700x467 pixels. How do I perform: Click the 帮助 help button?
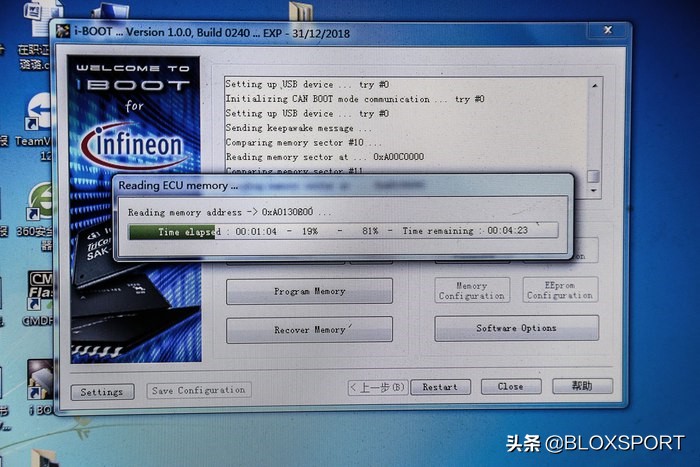(x=582, y=386)
